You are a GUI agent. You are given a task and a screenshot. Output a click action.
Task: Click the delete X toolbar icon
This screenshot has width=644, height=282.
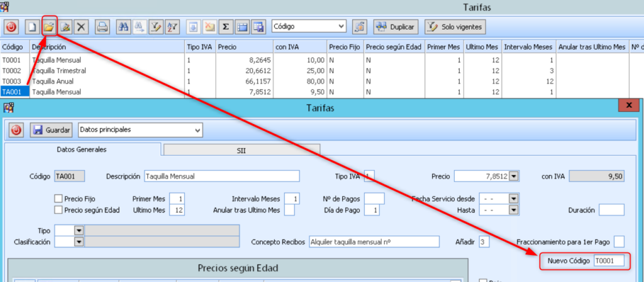tap(81, 27)
